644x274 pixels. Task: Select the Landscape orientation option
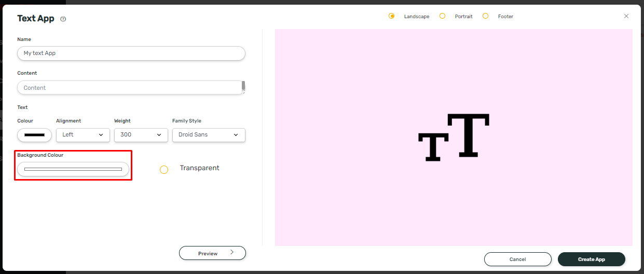click(x=392, y=16)
